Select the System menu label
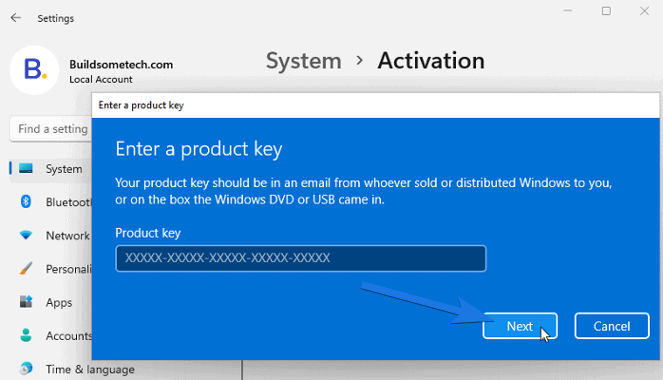 64,169
